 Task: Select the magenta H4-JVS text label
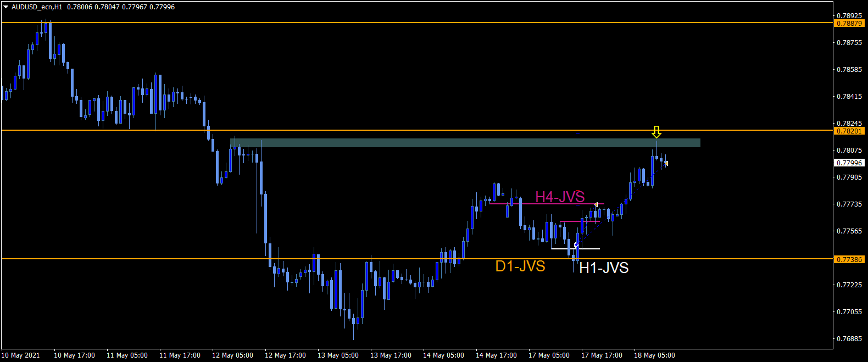pos(560,197)
